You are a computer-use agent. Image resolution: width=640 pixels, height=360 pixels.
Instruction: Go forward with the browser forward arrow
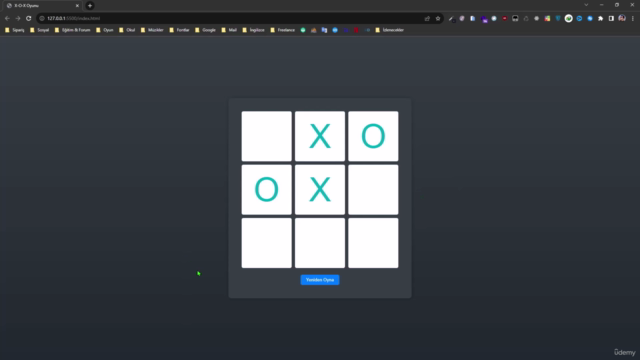pos(18,18)
